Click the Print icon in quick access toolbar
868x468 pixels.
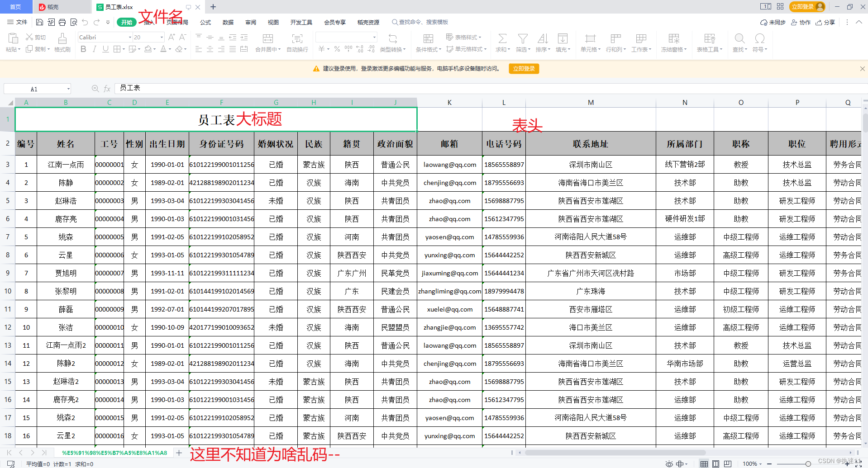click(62, 22)
